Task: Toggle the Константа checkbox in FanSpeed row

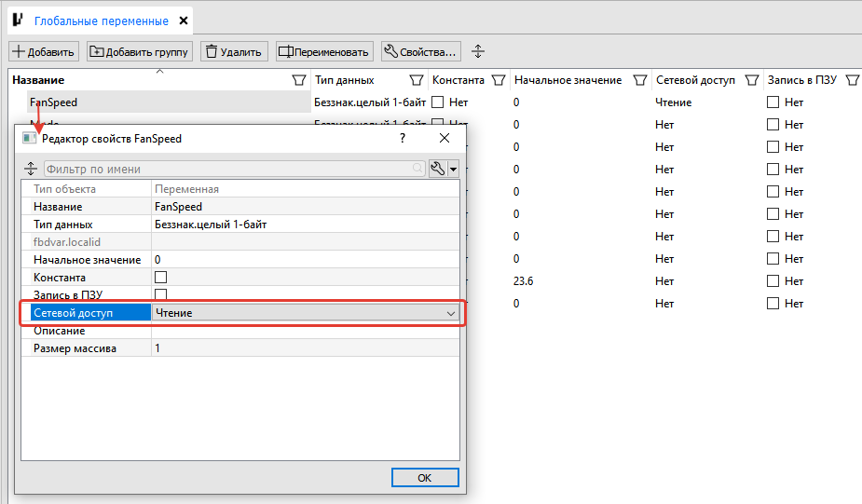Action: [x=438, y=102]
